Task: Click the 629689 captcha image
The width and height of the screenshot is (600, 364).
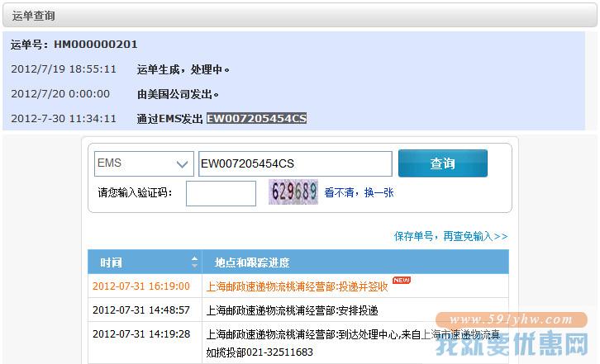Action: pyautogui.click(x=293, y=192)
